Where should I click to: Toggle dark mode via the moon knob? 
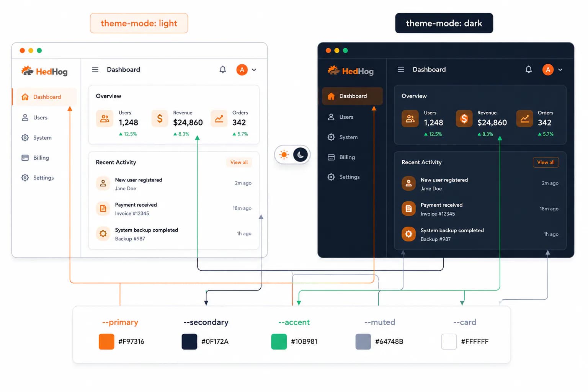301,155
